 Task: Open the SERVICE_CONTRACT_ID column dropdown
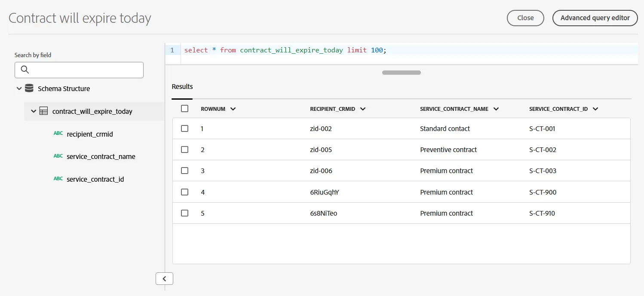595,109
